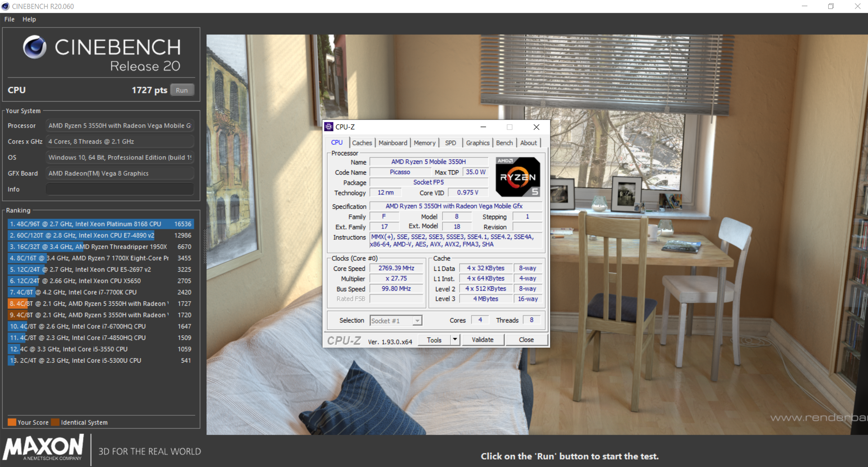Select ranking row Ryzen 5 3550H score 1727

[x=101, y=304]
